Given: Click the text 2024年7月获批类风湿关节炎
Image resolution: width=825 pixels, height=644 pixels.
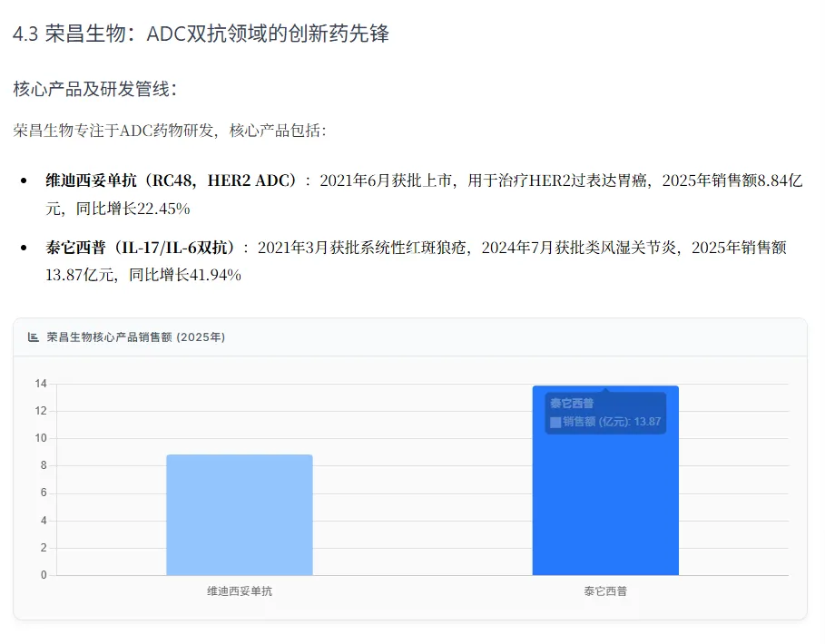Looking at the screenshot, I should (579, 248).
